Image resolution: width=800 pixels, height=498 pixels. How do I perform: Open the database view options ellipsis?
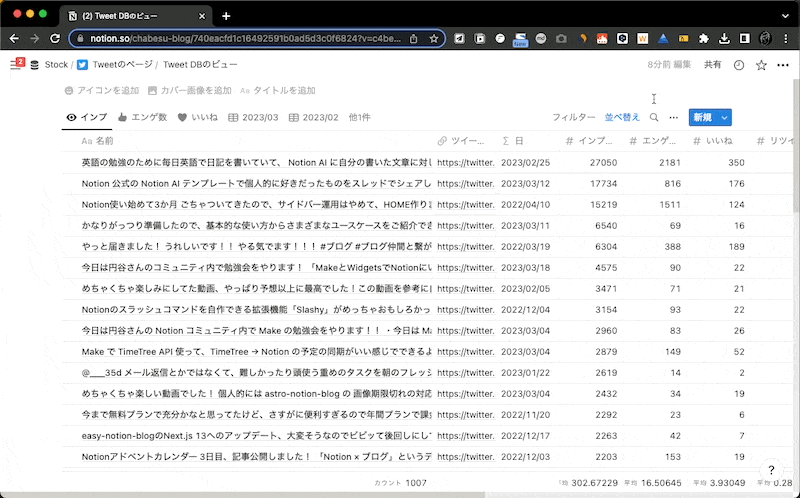coord(673,117)
